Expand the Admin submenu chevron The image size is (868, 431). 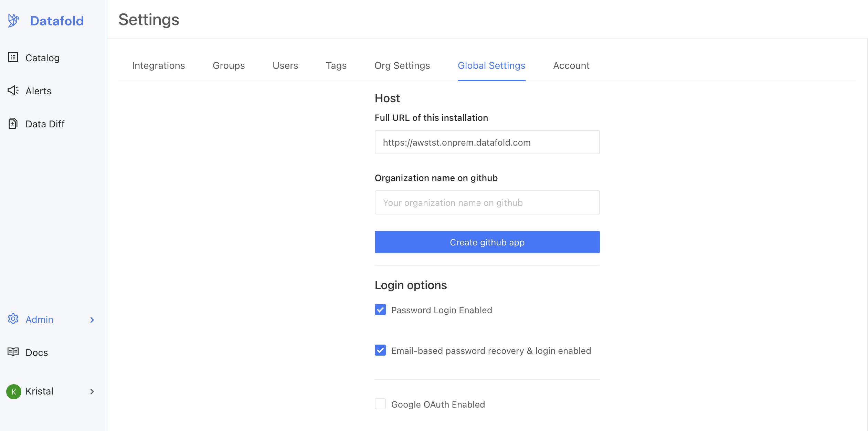(x=92, y=320)
